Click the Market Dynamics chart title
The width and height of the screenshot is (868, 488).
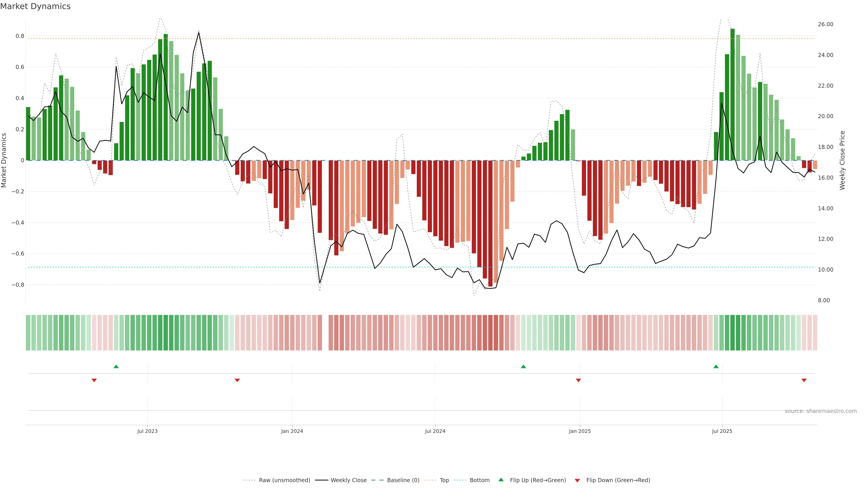[x=35, y=6]
